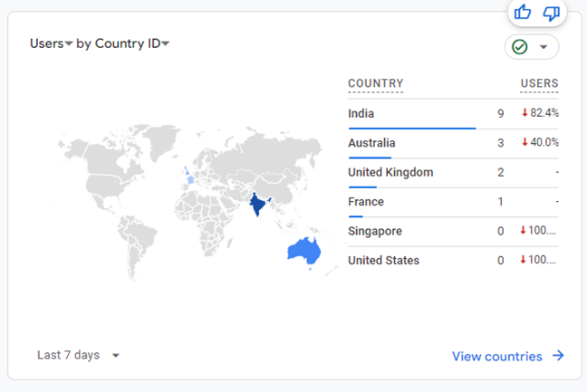Image resolution: width=587 pixels, height=392 pixels.
Task: Click the arrow next to View countries
Action: (x=558, y=356)
